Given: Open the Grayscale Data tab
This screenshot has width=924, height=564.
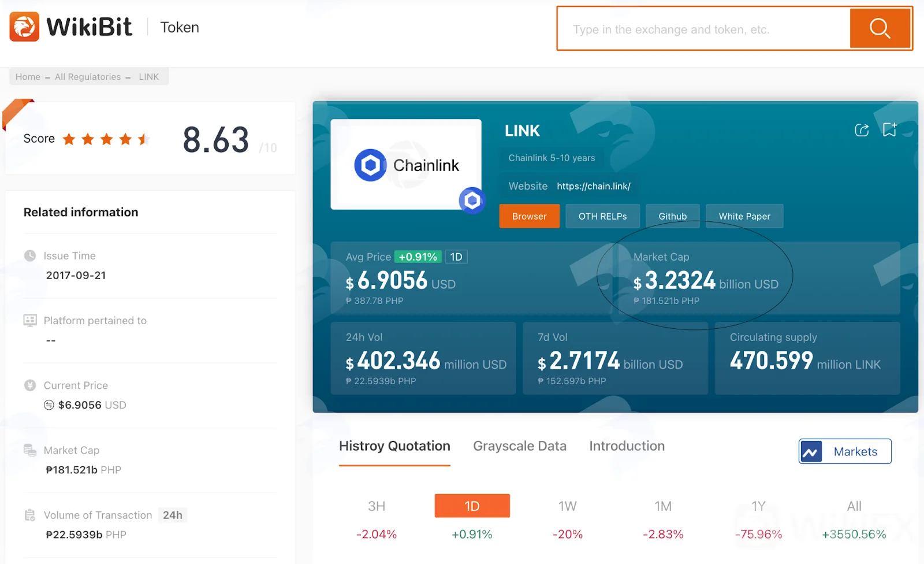Looking at the screenshot, I should [520, 446].
